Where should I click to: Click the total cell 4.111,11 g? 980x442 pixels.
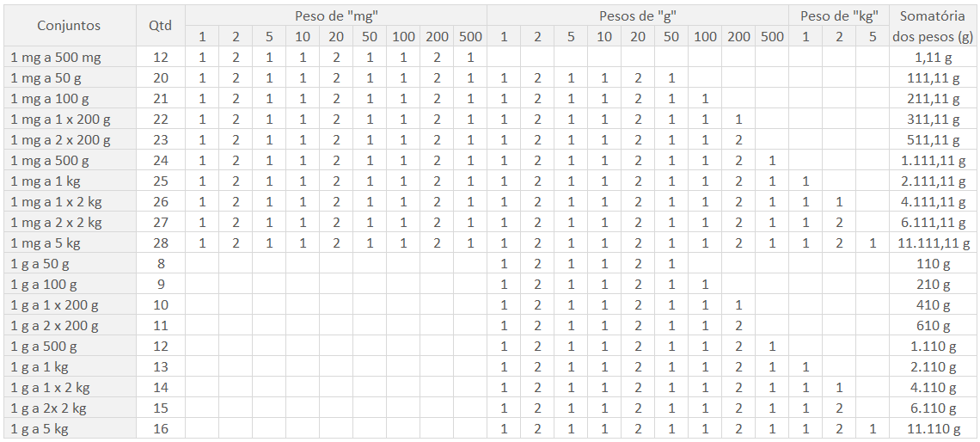coord(933,202)
